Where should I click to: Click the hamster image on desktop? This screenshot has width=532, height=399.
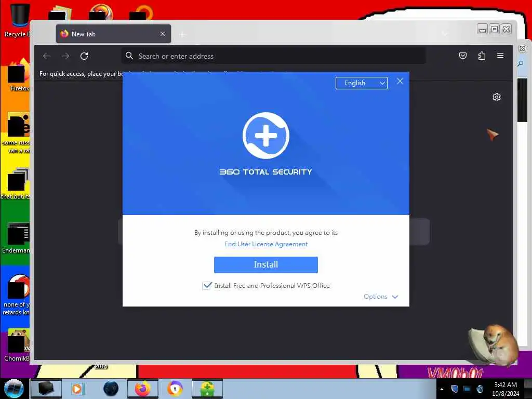tap(494, 345)
